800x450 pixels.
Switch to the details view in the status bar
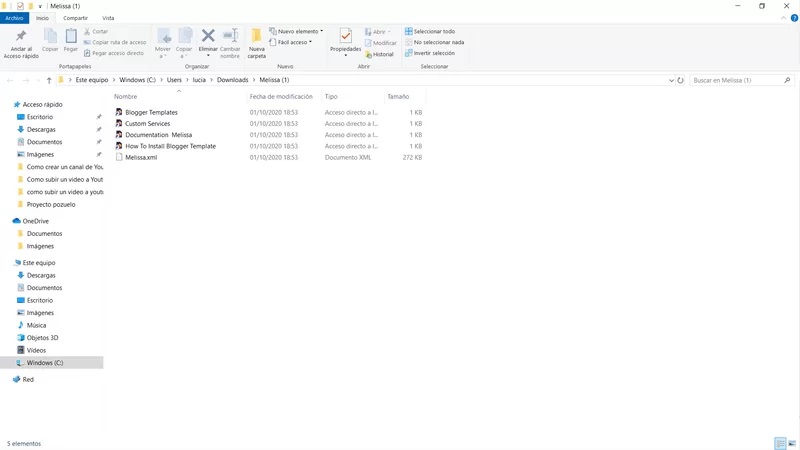point(780,443)
